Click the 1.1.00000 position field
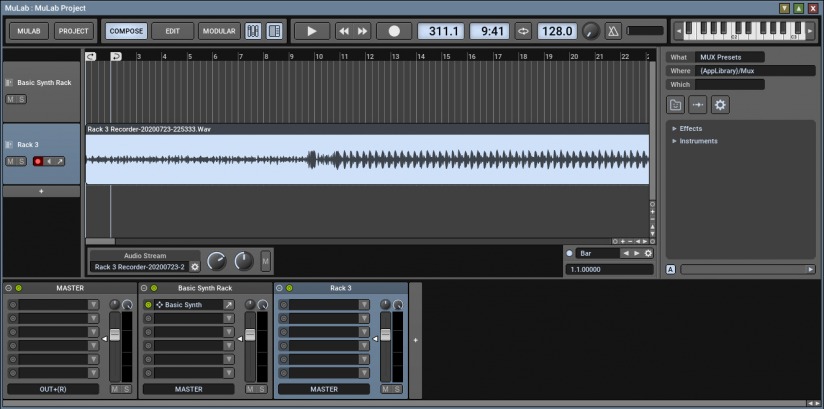The height and width of the screenshot is (409, 824). (x=609, y=270)
